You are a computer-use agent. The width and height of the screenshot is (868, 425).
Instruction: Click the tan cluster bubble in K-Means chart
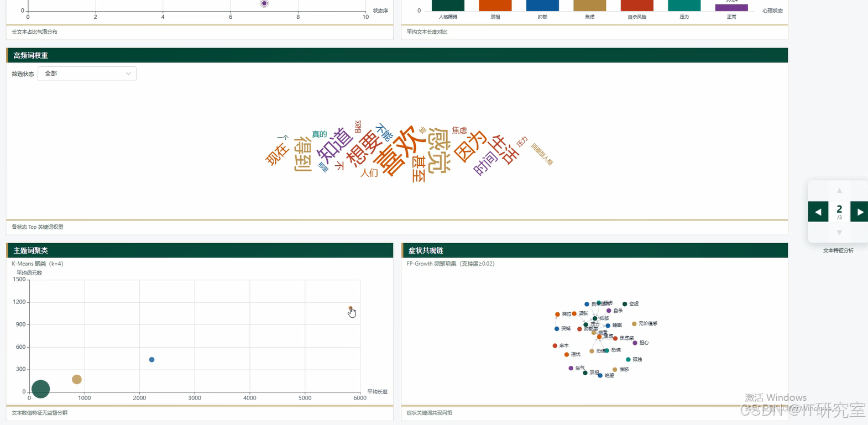point(77,379)
